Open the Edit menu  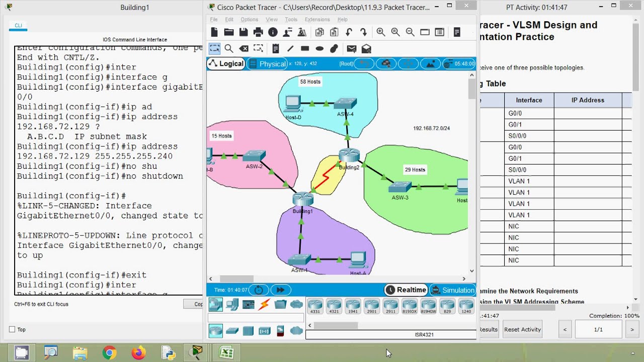229,20
